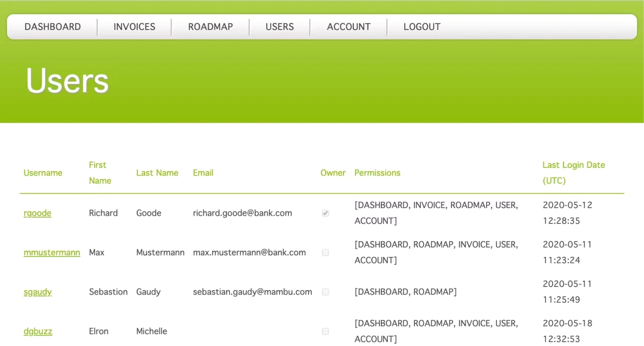Click the Users page heading
644x346 pixels.
click(66, 81)
